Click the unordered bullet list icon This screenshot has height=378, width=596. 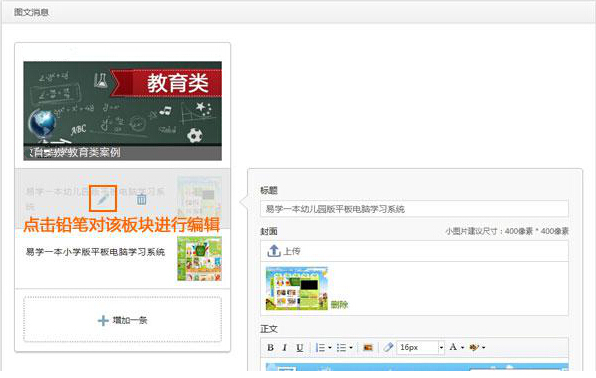click(341, 347)
